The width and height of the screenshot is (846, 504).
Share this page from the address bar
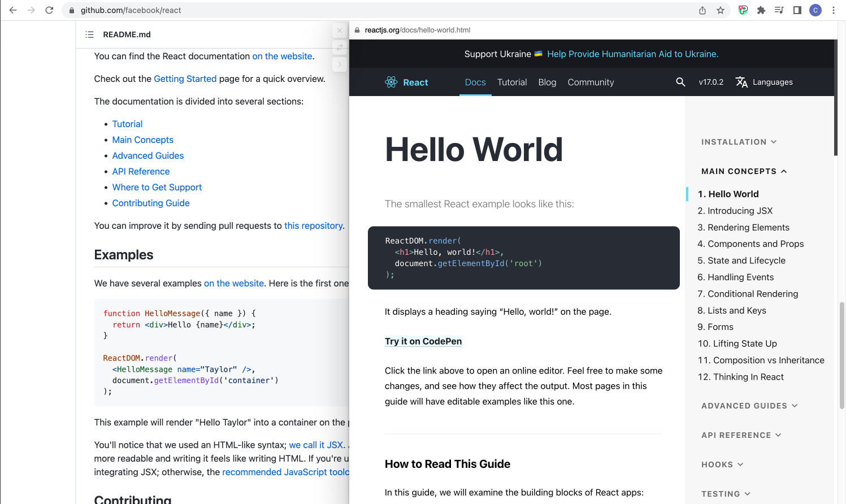tap(702, 10)
